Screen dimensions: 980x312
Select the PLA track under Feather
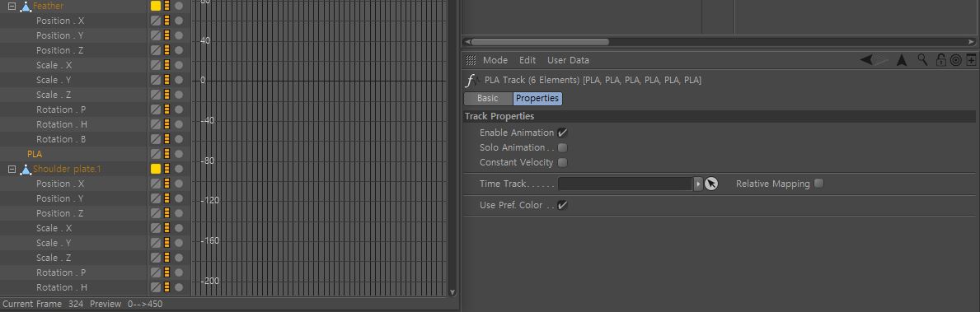tap(35, 154)
